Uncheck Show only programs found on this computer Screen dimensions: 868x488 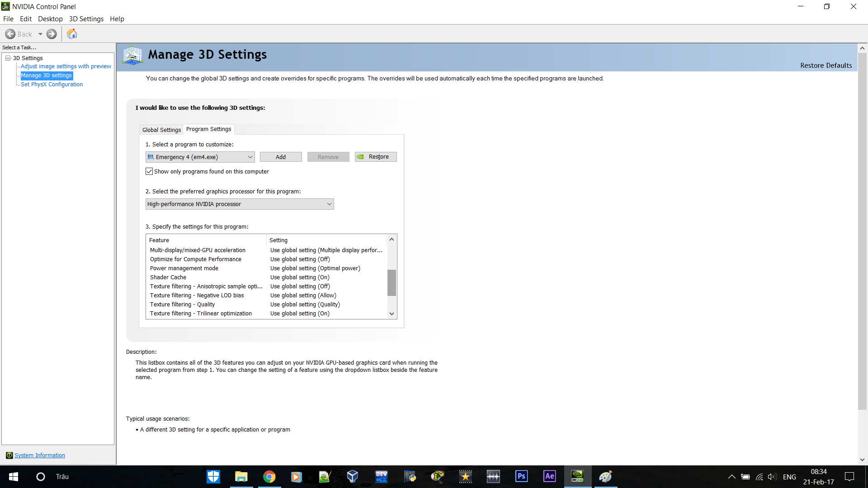(149, 171)
